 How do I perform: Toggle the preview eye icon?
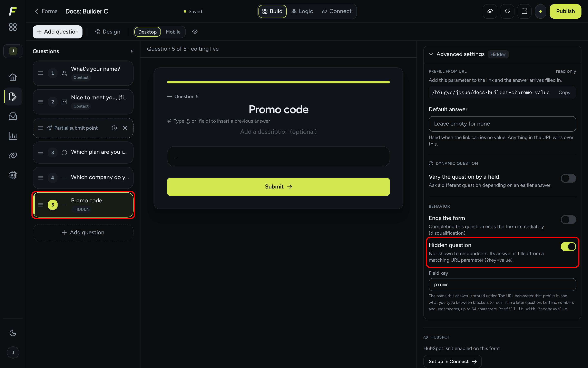click(195, 32)
